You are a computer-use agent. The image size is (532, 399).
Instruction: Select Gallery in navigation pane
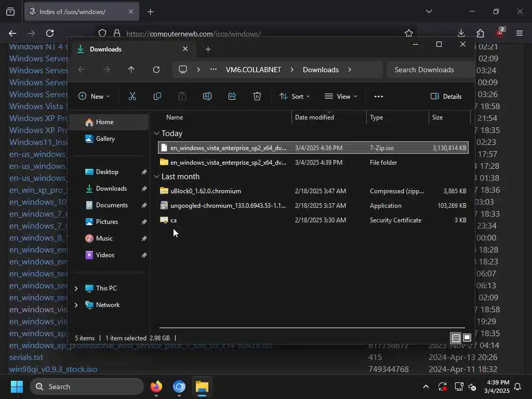pyautogui.click(x=109, y=139)
